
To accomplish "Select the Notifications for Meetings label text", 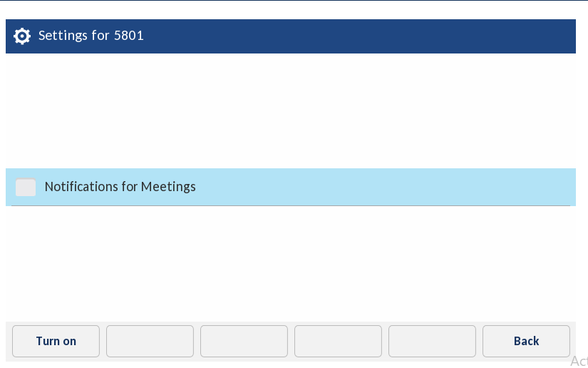I will tap(120, 187).
